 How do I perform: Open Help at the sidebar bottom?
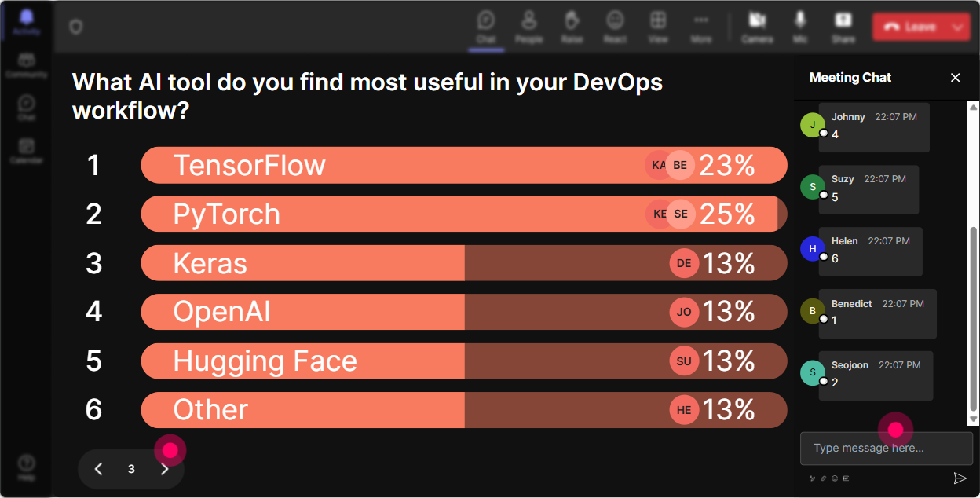click(x=27, y=467)
